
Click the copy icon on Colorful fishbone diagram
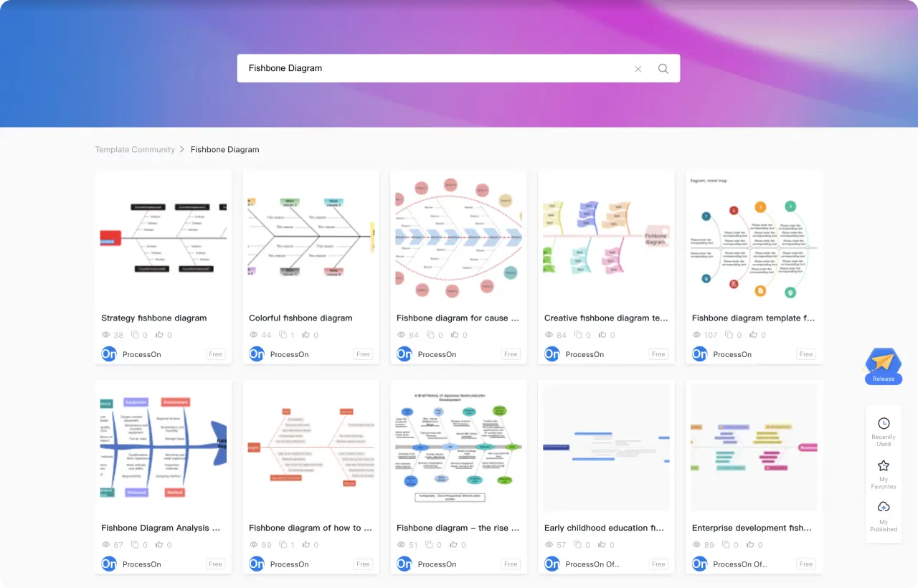point(283,335)
